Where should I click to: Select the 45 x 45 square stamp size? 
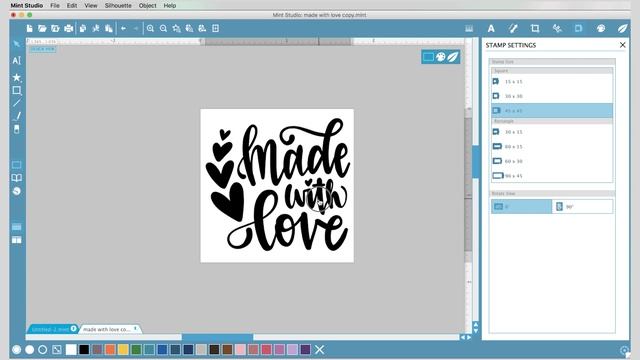click(x=552, y=111)
